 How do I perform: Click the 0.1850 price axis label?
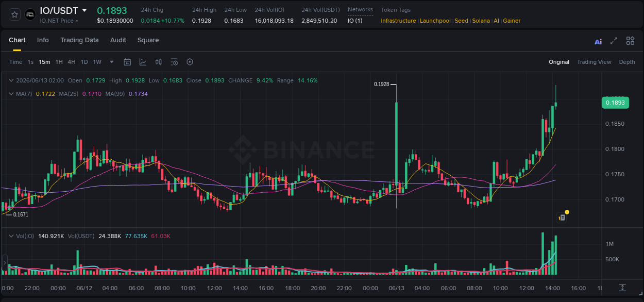click(x=615, y=124)
